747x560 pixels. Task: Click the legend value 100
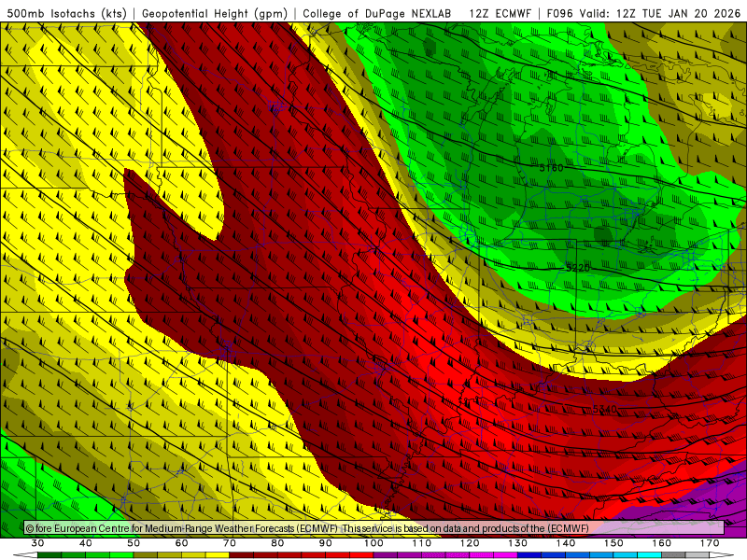(x=373, y=543)
